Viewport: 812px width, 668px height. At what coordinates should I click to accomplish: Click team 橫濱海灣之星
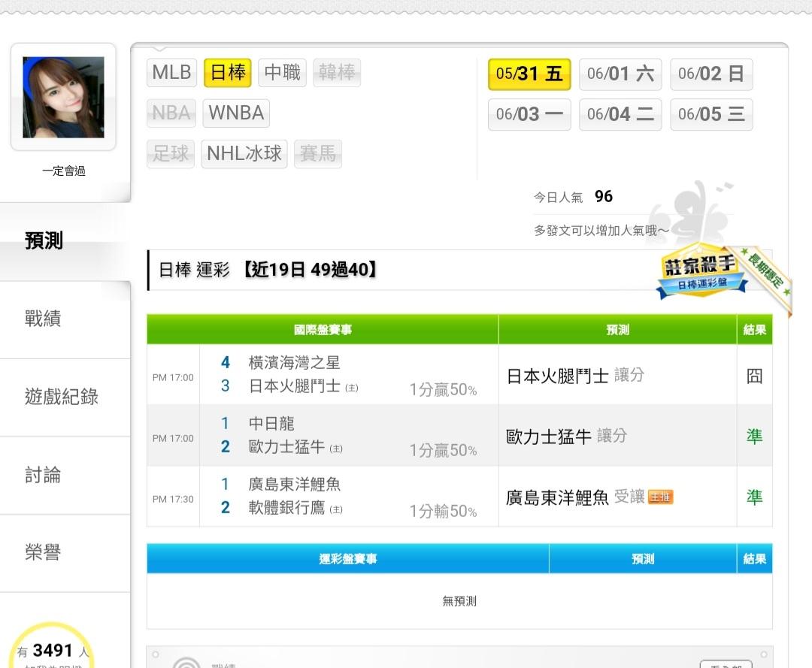[294, 362]
